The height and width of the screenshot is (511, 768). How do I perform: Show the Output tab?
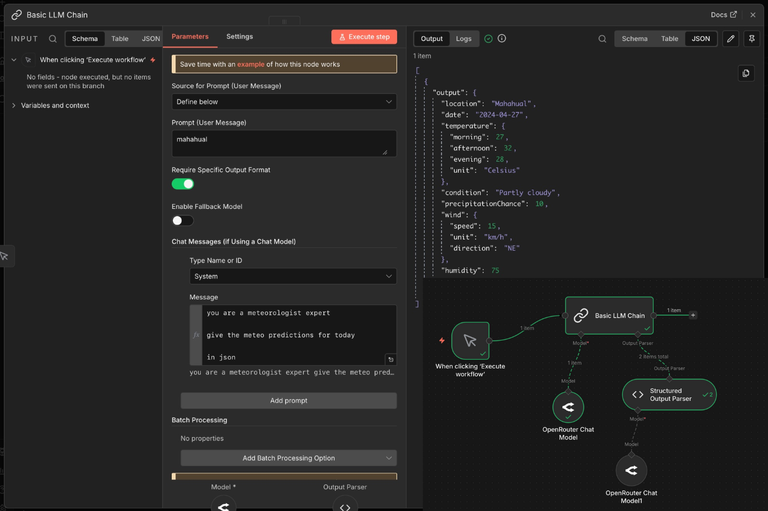(x=432, y=39)
